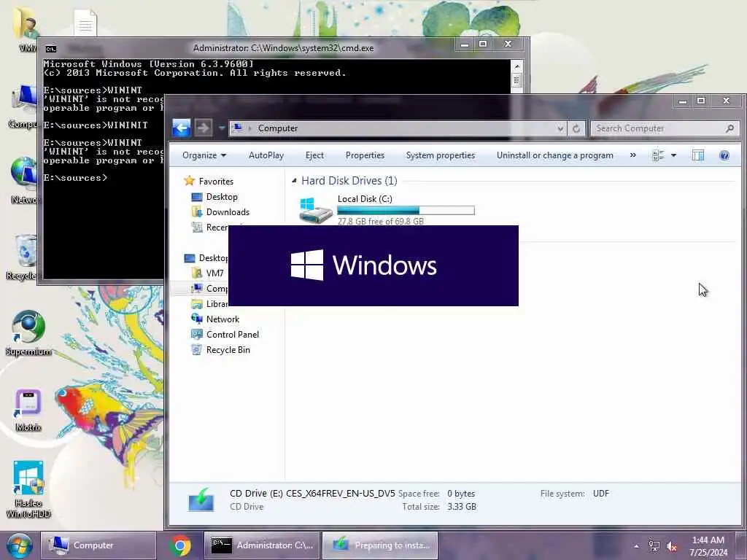Select Favorites in the navigation pane
747x560 pixels.
pyautogui.click(x=209, y=181)
